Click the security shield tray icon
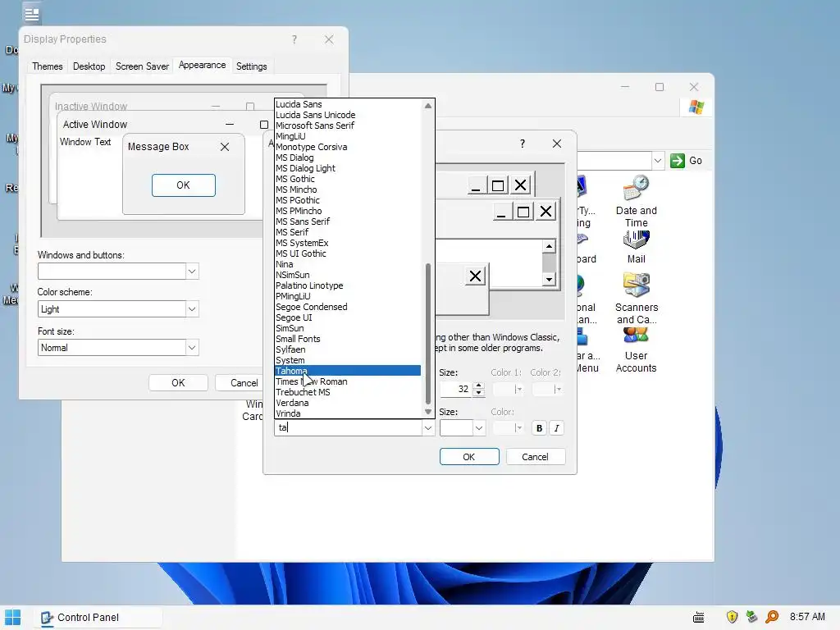The height and width of the screenshot is (630, 840). point(732,617)
